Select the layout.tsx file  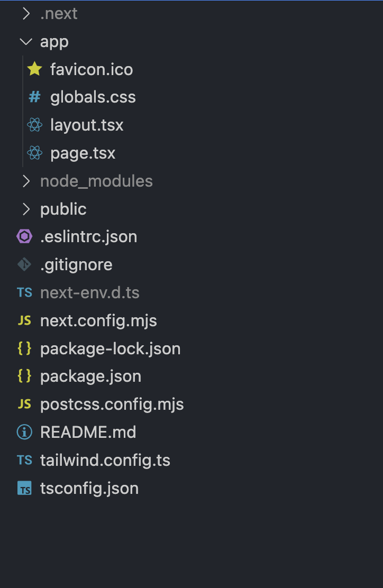(86, 125)
